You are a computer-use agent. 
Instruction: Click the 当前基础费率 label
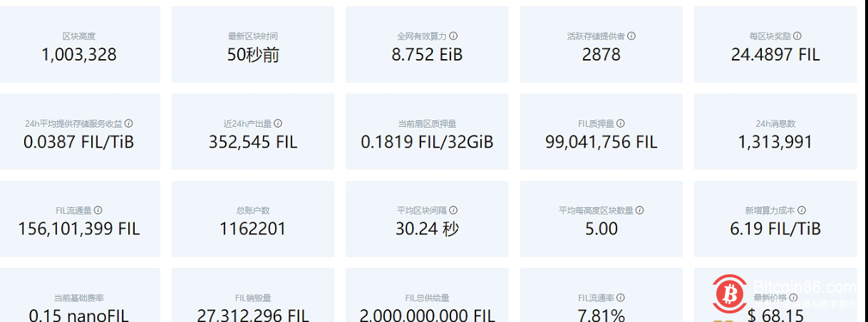[x=79, y=298]
